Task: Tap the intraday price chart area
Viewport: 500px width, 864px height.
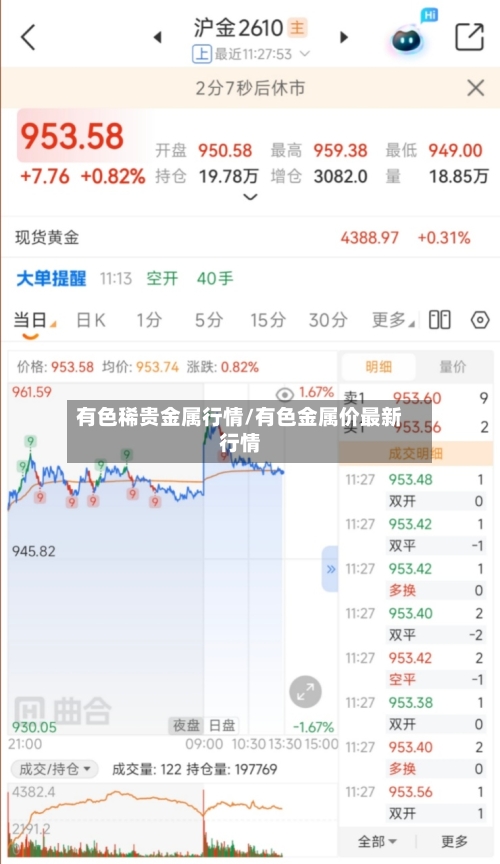Action: click(172, 557)
